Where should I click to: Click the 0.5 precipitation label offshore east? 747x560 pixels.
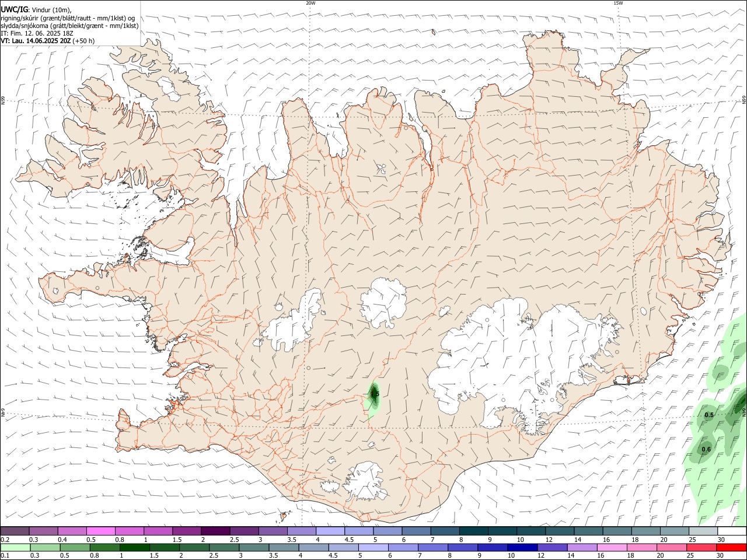(709, 415)
